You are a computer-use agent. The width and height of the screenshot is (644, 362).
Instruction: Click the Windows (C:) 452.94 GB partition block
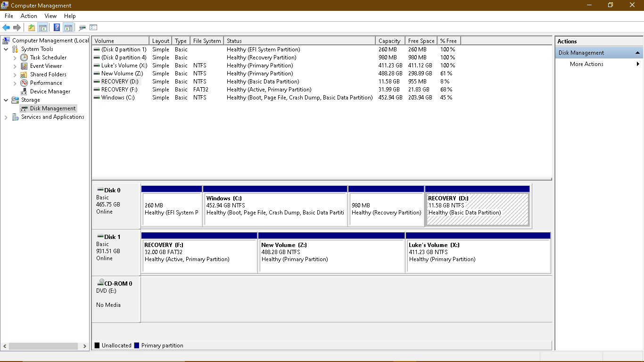(275, 206)
